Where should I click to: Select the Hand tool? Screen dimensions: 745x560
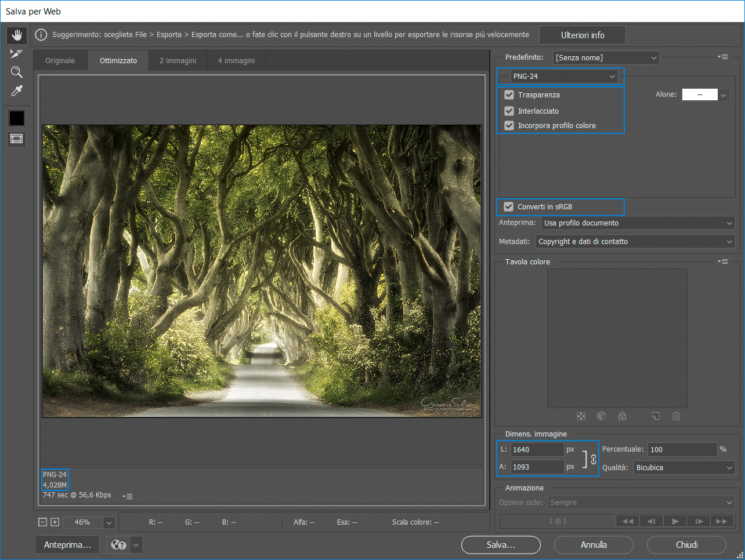click(x=16, y=35)
